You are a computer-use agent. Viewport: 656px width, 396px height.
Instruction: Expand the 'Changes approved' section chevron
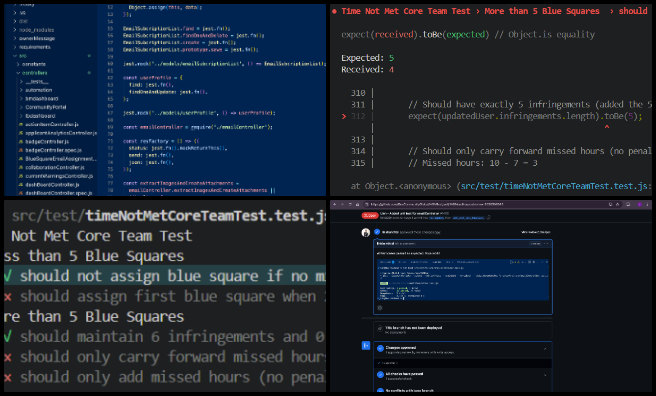[x=545, y=348]
